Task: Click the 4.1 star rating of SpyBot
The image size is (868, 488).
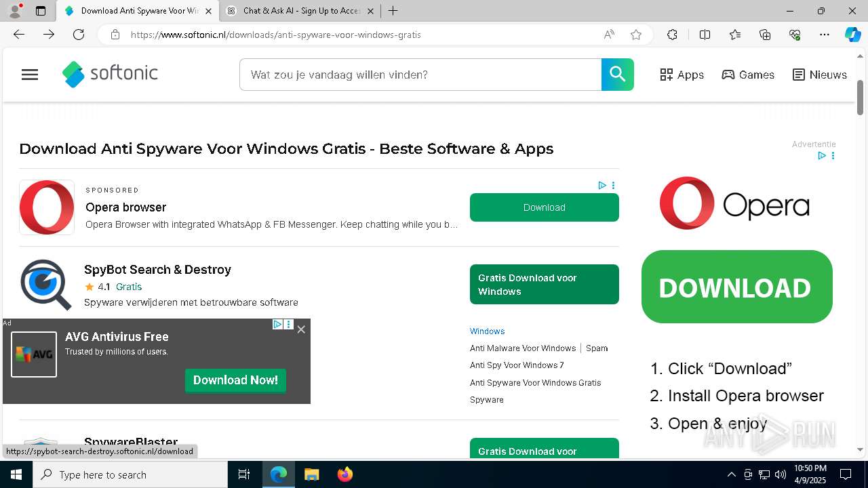Action: 98,287
